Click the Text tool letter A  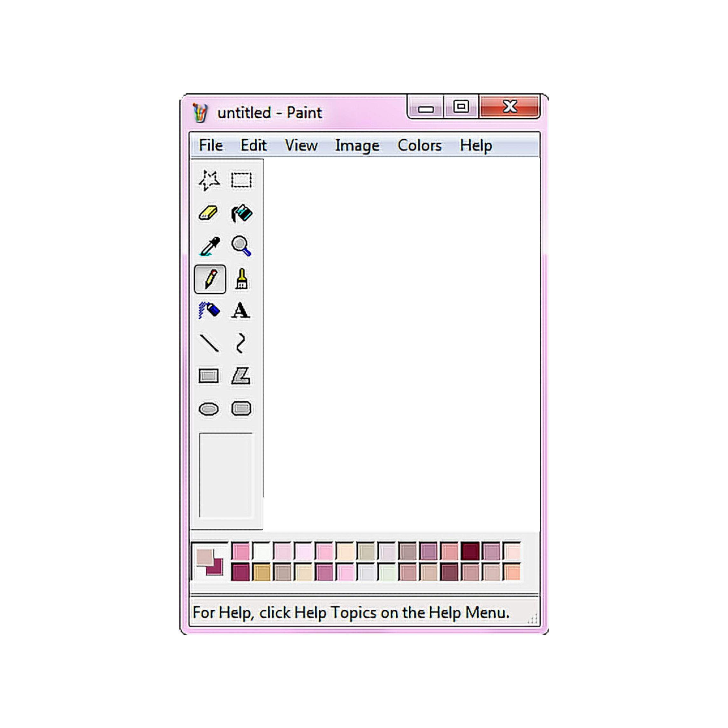pyautogui.click(x=240, y=310)
